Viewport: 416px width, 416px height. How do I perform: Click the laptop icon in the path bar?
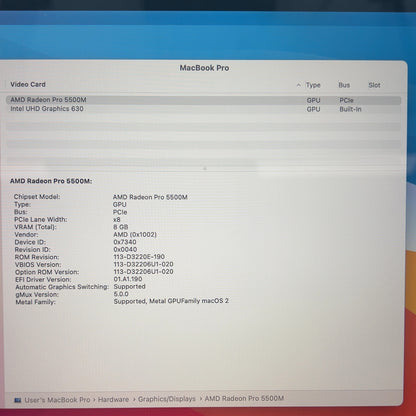18,400
